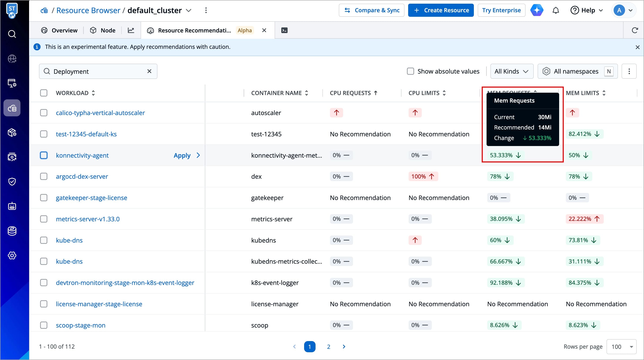
Task: Select the argocd-dex-server row checkbox
Action: tap(44, 177)
